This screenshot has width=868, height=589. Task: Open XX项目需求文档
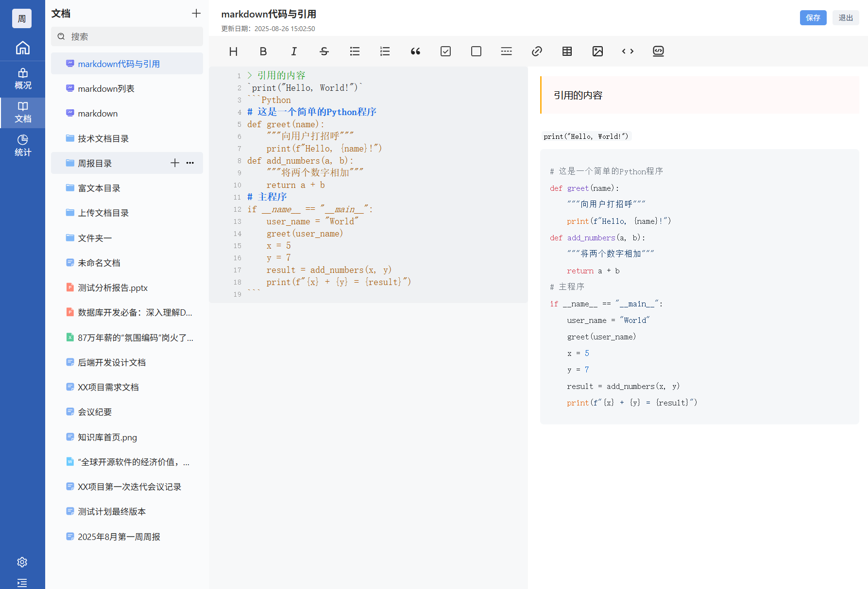pyautogui.click(x=127, y=387)
